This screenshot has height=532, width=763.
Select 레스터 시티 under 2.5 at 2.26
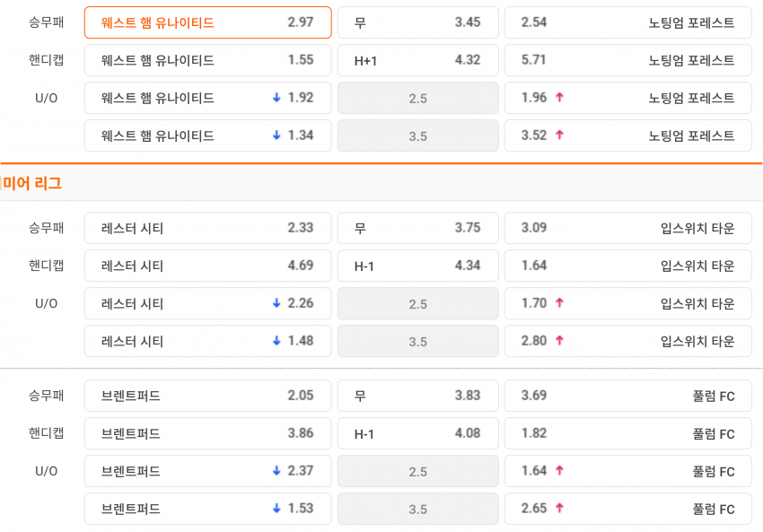[x=207, y=303]
